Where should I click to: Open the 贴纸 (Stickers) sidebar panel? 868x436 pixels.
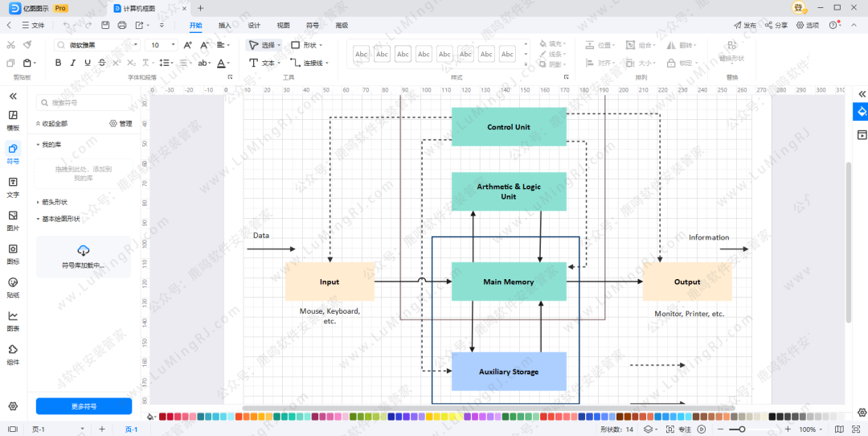click(13, 286)
